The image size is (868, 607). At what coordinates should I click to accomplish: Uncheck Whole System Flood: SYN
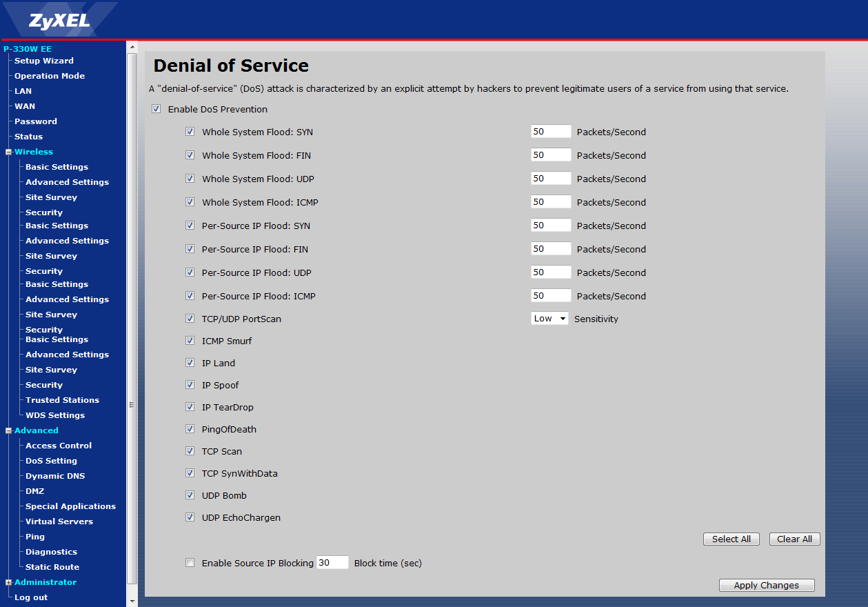click(x=190, y=132)
